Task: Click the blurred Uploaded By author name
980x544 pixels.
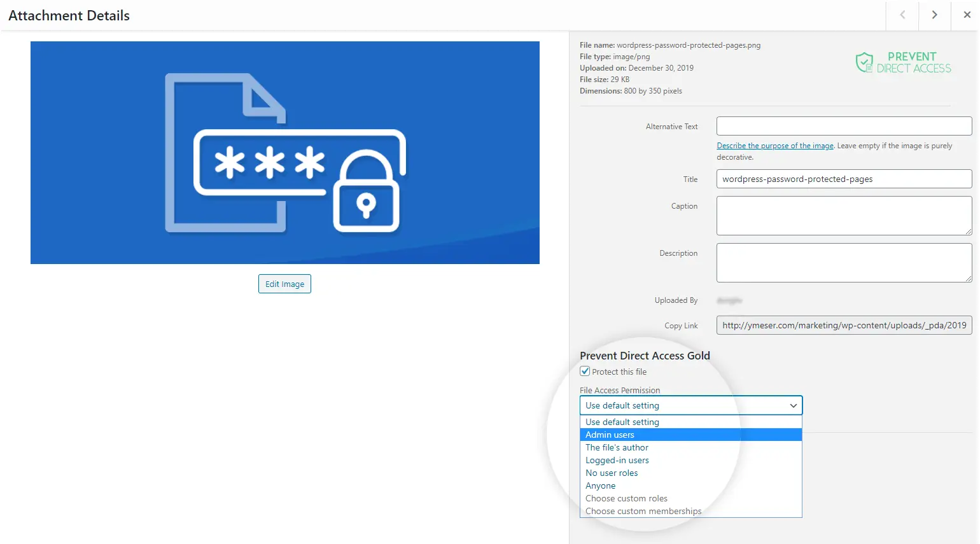Action: coord(729,300)
